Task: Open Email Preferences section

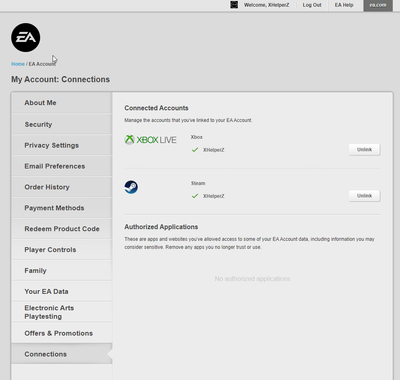Action: [62, 166]
